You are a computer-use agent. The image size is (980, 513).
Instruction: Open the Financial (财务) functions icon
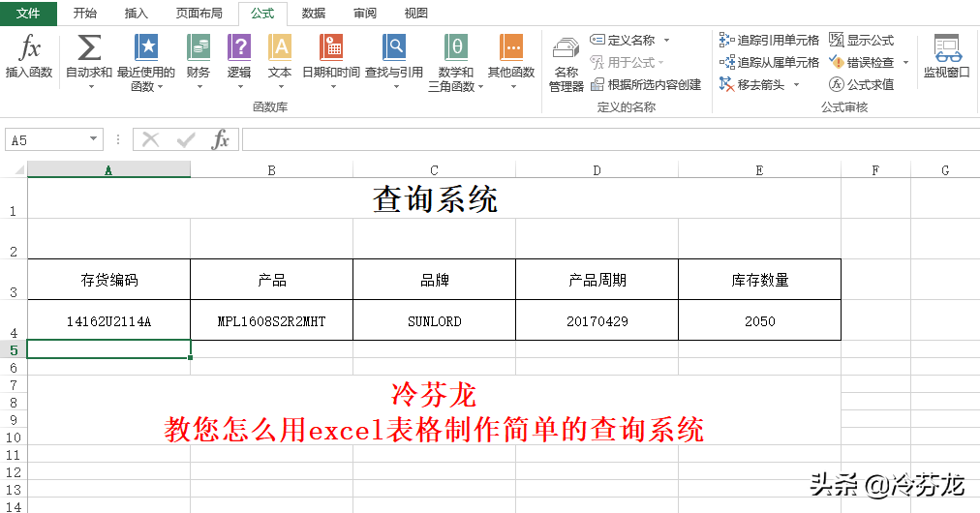(199, 48)
